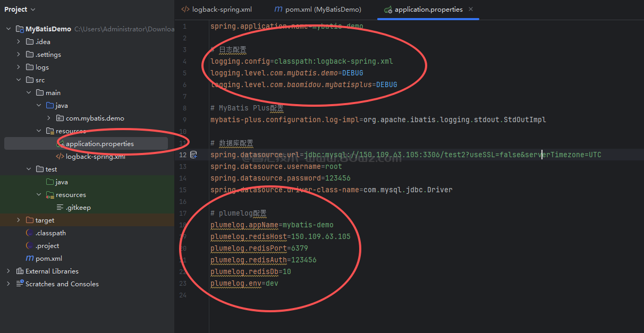
Task: Click the .gitkeep file icon
Action: click(x=60, y=208)
